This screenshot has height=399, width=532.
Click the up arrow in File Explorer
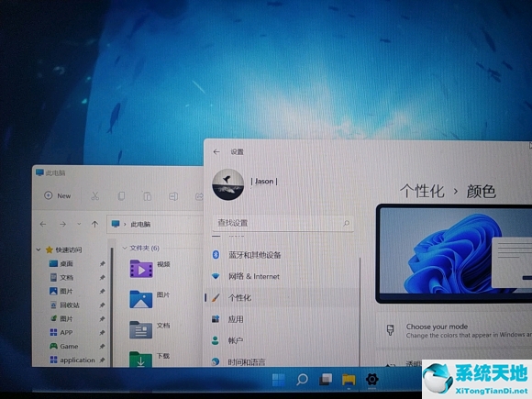(94, 224)
